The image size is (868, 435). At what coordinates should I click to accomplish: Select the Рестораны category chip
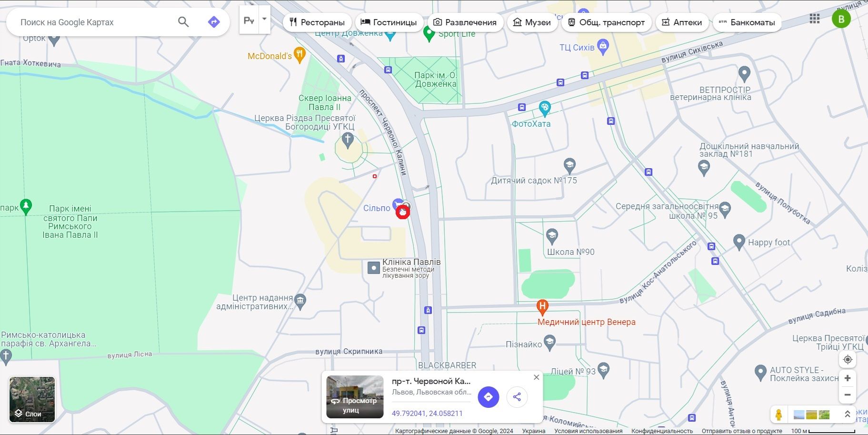317,22
